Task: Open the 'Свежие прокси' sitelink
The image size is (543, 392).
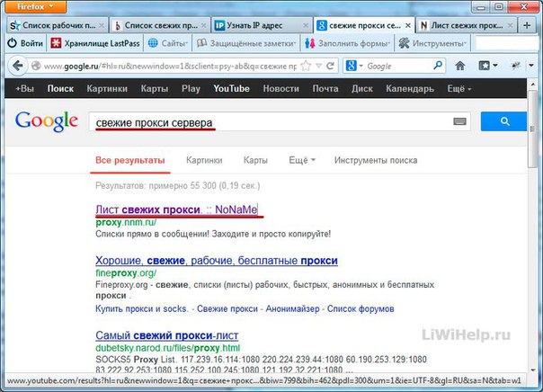Action: (227, 308)
